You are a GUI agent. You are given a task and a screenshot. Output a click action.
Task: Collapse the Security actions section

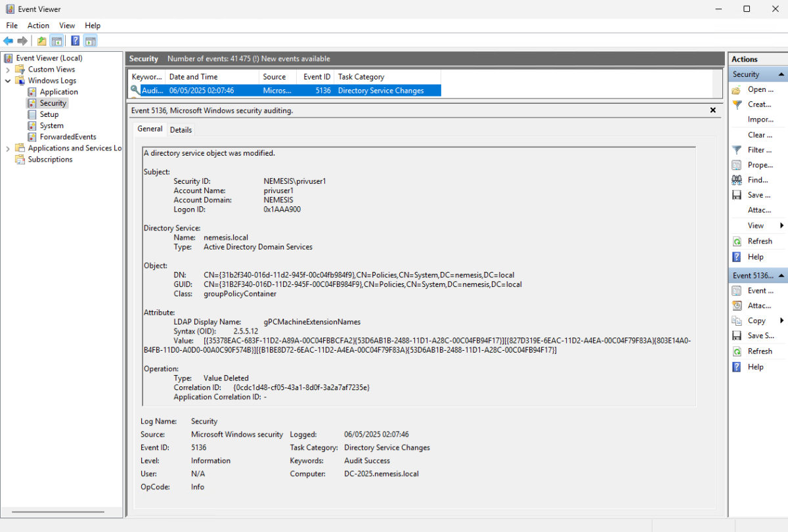point(781,74)
